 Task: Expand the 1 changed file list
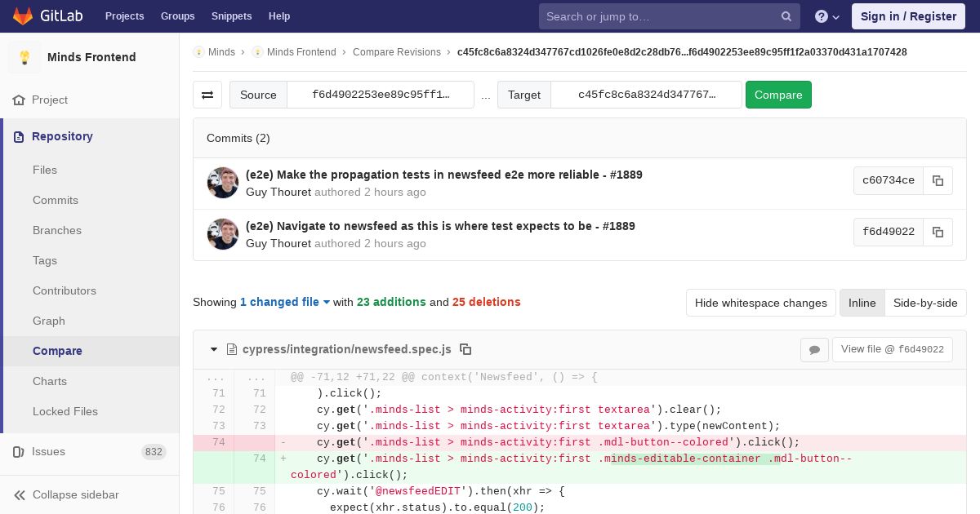click(285, 302)
